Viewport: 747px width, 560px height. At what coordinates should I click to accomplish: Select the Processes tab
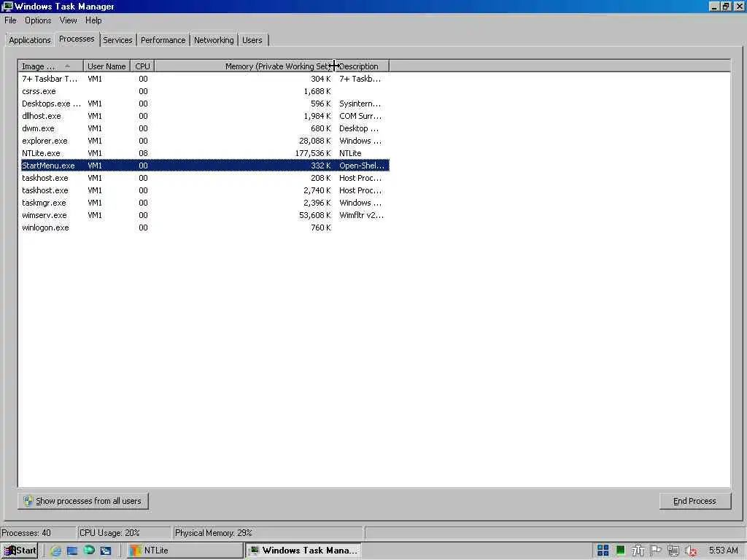[77, 39]
